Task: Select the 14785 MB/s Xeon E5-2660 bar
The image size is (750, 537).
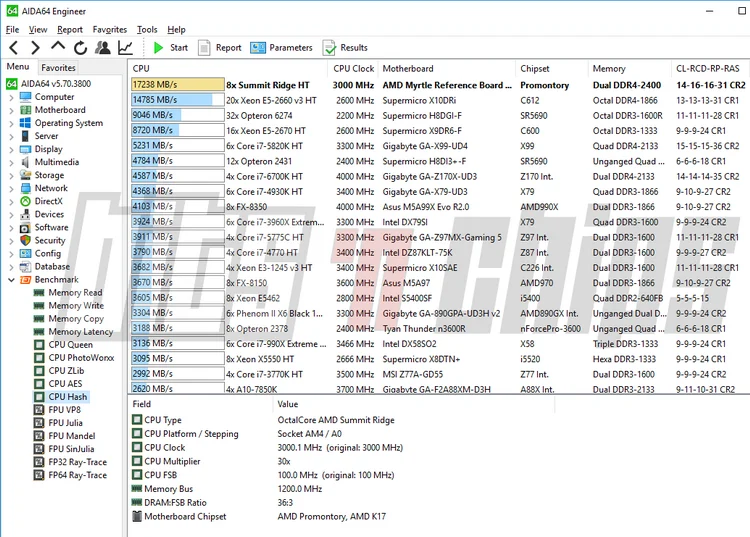Action: tap(177, 100)
